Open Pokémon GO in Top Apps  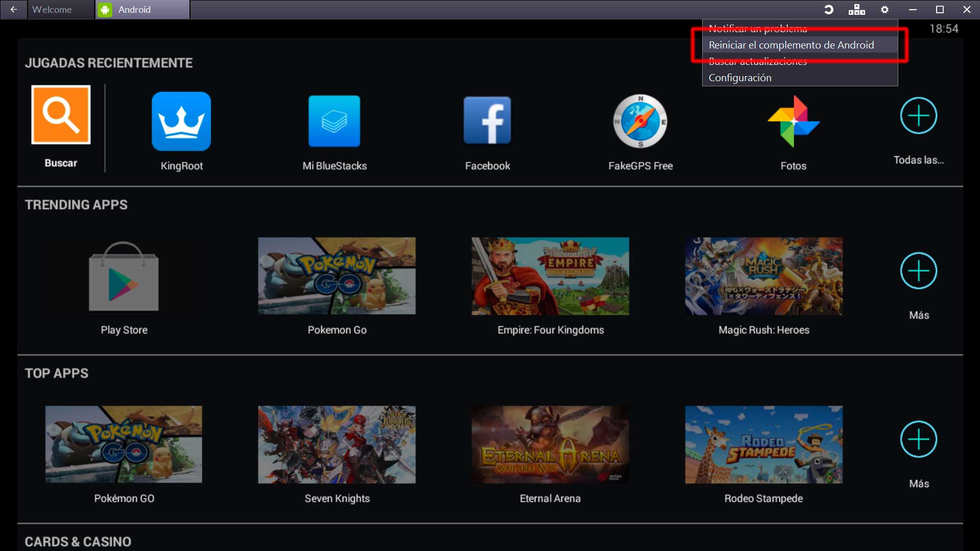124,444
